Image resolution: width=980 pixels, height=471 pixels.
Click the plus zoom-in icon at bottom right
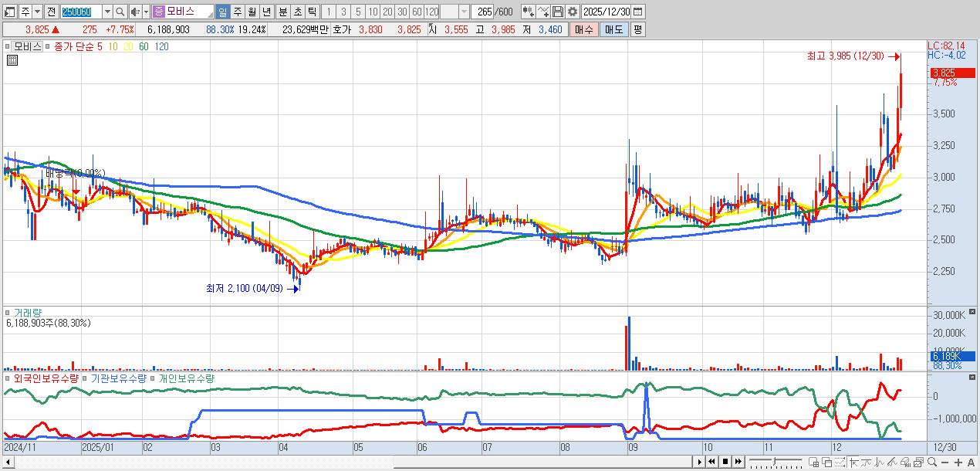(958, 462)
